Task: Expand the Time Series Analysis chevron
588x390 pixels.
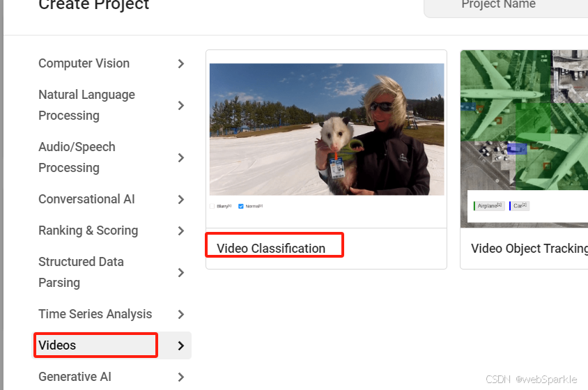Action: coord(180,314)
